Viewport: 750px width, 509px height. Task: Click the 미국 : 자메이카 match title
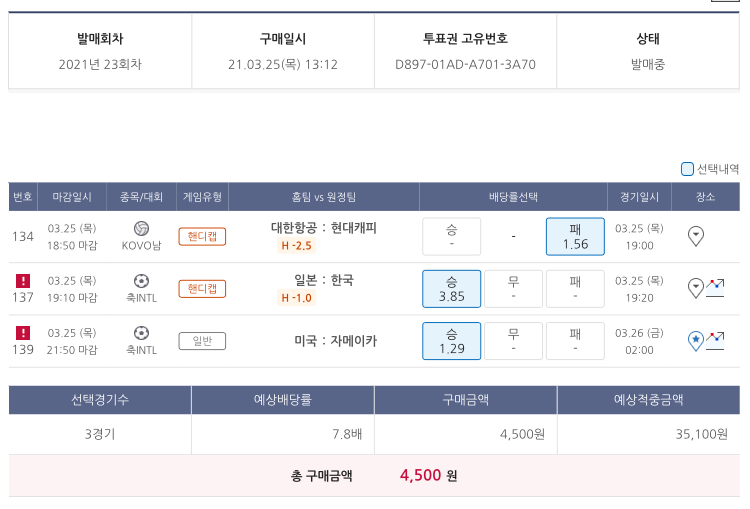click(x=335, y=341)
